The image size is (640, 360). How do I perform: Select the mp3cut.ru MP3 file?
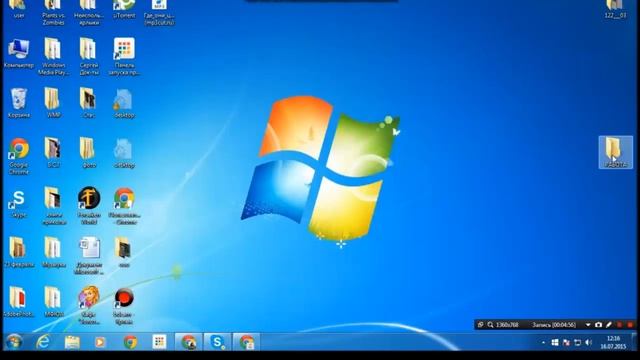[x=159, y=12]
